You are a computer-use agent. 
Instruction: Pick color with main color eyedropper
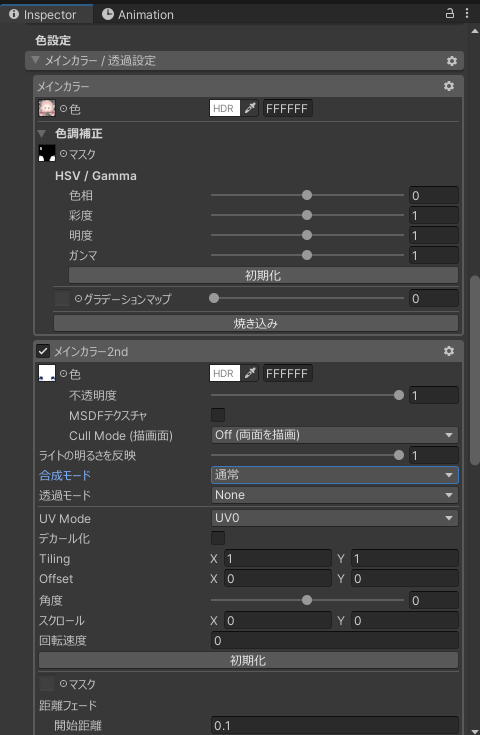coord(250,108)
